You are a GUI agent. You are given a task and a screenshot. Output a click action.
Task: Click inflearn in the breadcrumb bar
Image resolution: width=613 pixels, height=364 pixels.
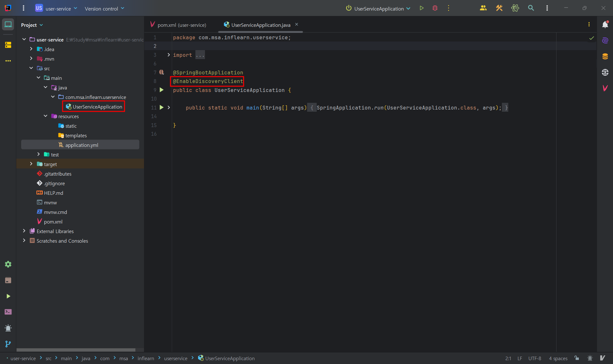pos(146,358)
